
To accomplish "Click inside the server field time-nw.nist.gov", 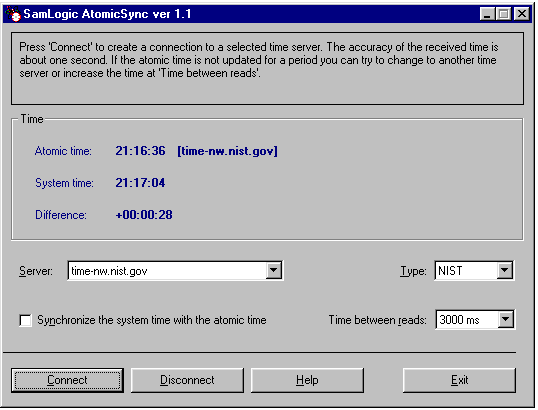I will tap(167, 271).
